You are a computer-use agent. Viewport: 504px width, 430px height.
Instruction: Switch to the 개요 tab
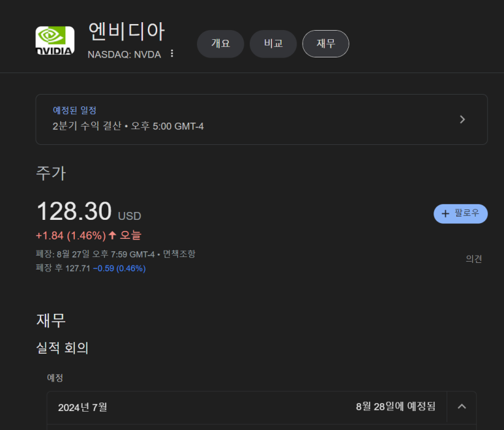(220, 44)
